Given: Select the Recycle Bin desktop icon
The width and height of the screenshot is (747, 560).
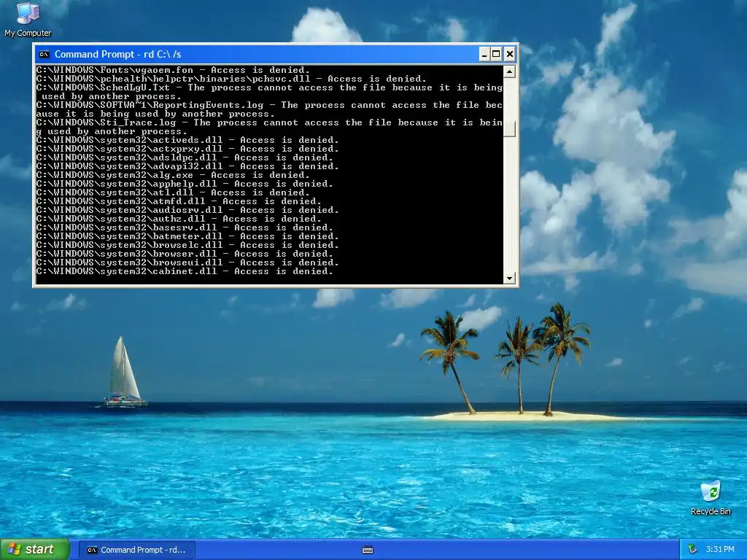Looking at the screenshot, I should pyautogui.click(x=711, y=498).
